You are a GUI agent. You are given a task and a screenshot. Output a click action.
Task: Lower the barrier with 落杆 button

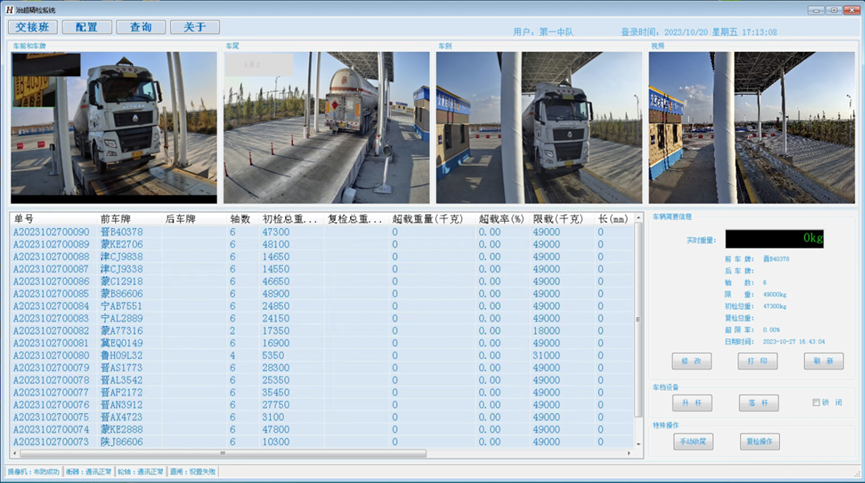coord(757,403)
